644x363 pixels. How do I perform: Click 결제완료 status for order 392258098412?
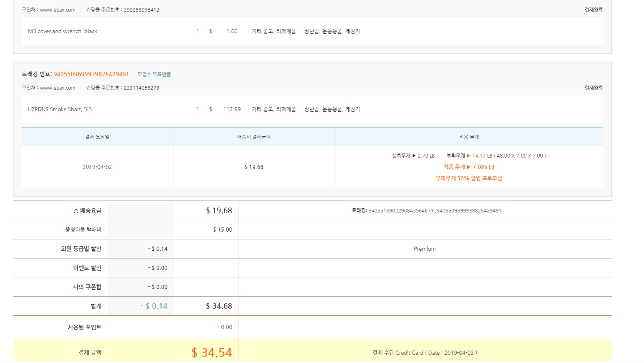pyautogui.click(x=593, y=10)
